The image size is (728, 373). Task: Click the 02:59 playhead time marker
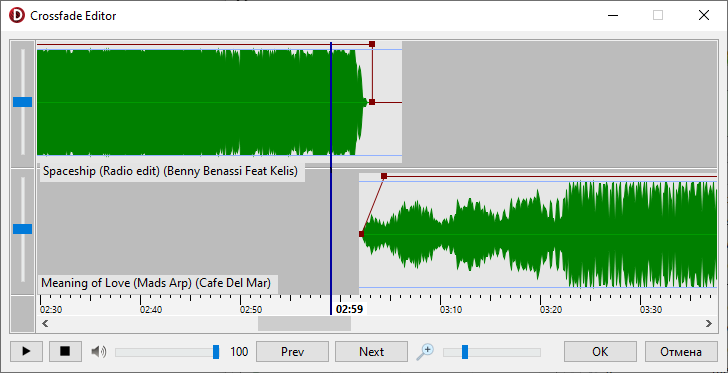(x=350, y=309)
